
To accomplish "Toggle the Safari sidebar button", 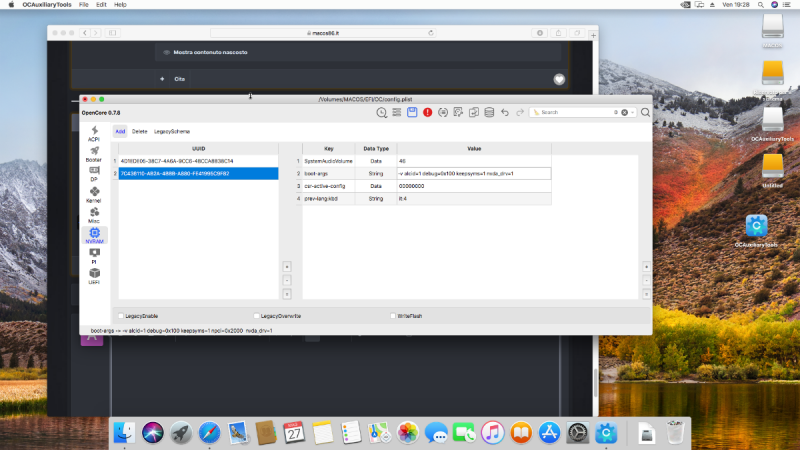I will 112,33.
